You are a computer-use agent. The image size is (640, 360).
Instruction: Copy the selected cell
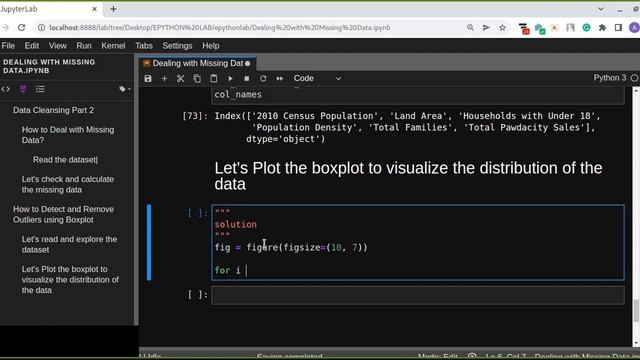[x=197, y=78]
